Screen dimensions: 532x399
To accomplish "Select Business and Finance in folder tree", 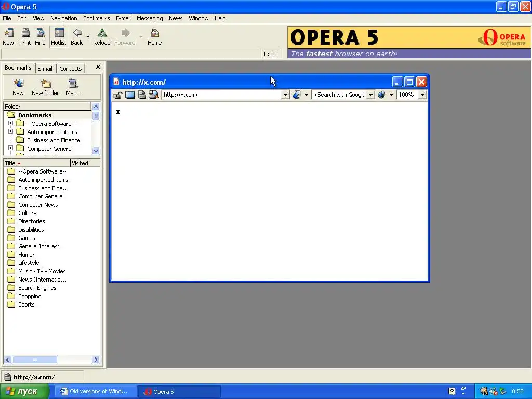I will click(54, 140).
